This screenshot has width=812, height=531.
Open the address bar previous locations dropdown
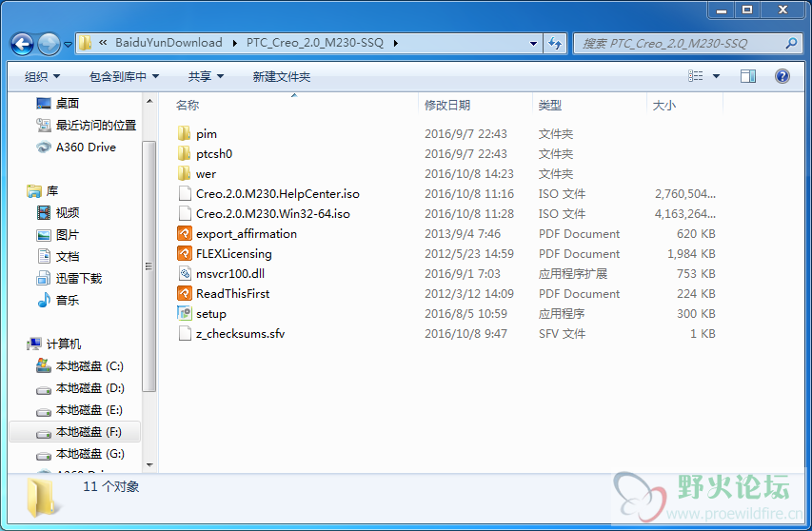(533, 44)
